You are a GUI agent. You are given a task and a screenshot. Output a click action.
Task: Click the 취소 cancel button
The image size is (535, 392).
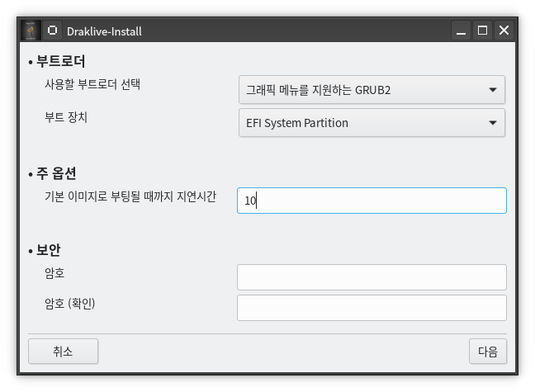click(x=63, y=351)
